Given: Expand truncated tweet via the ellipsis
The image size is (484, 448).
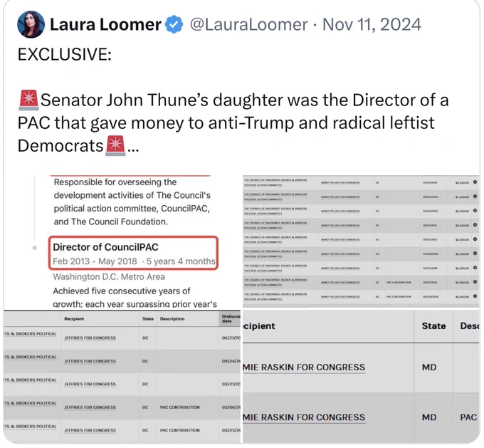Looking at the screenshot, I should tap(133, 147).
